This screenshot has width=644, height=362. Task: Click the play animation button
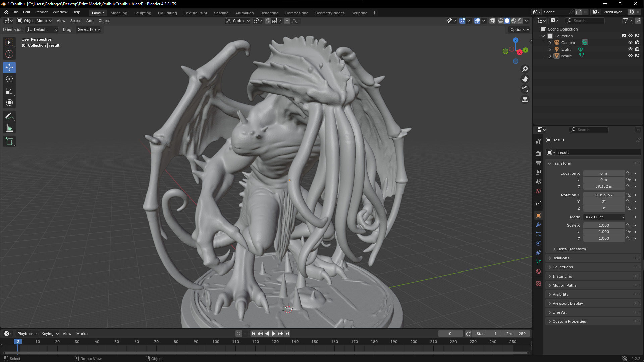(x=273, y=334)
